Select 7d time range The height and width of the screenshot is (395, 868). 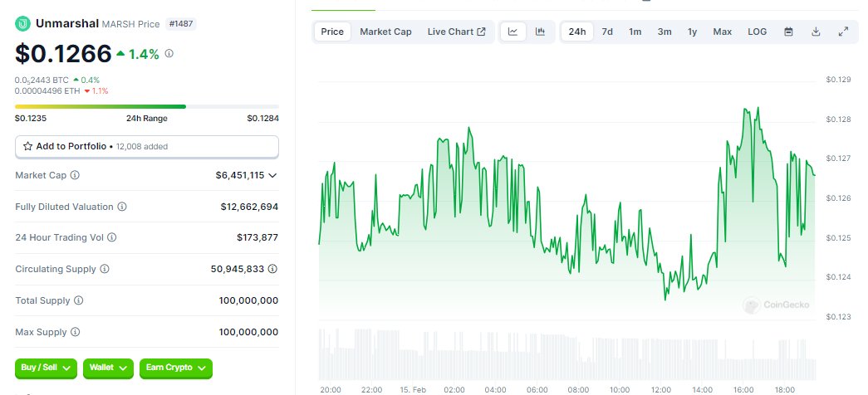point(607,32)
